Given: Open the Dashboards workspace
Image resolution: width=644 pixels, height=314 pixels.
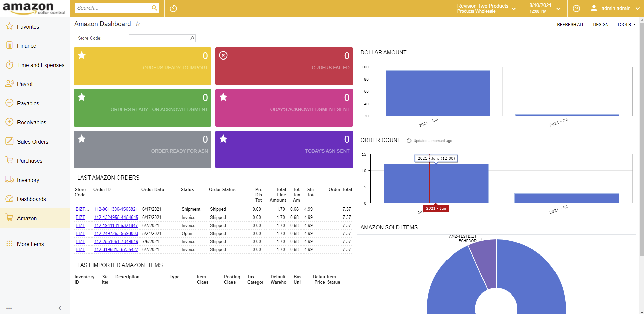Looking at the screenshot, I should click(x=31, y=199).
